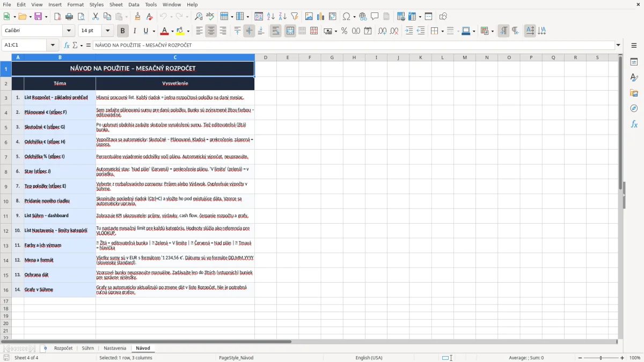Screen dimensions: 644x362
Task: Open the print preview icon
Action: [x=80, y=17]
